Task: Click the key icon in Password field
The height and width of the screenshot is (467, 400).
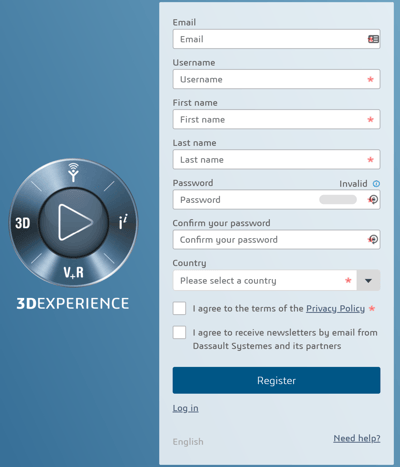Action: pos(373,200)
